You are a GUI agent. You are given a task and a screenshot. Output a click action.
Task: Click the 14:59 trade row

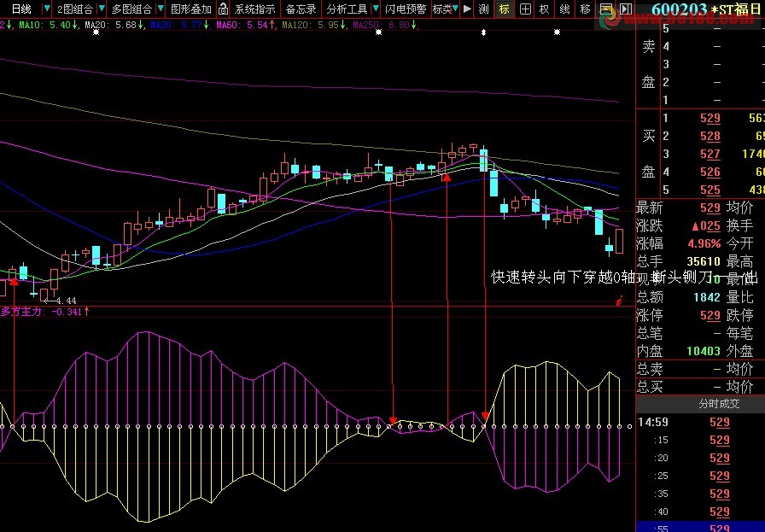(701, 422)
